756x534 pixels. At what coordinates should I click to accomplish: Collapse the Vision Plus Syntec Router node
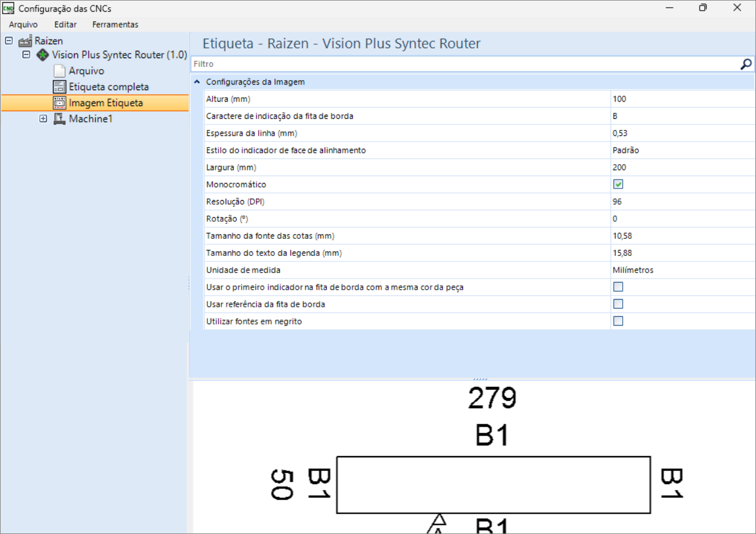pos(26,55)
